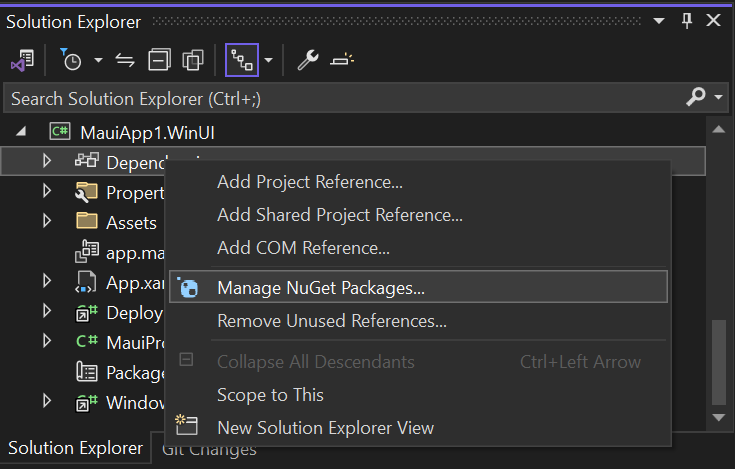Click the Window linked C# file icon
735x469 pixels.
[x=87, y=402]
